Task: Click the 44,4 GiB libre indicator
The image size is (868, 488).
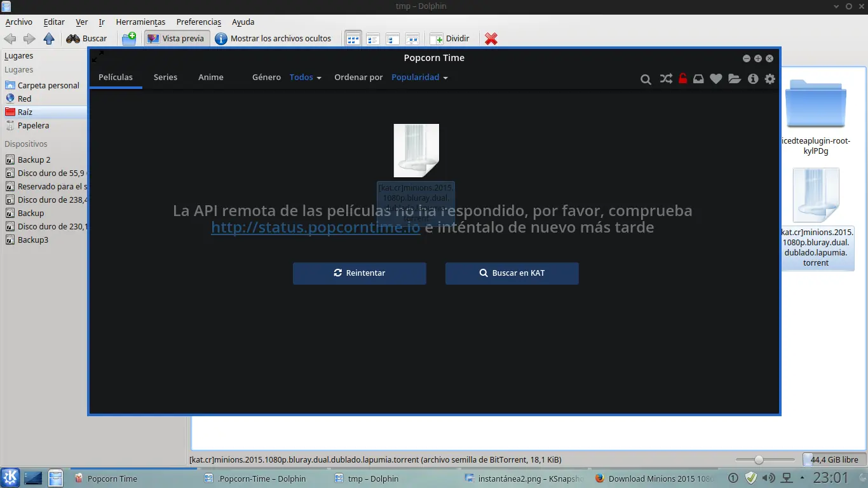Action: tap(834, 459)
